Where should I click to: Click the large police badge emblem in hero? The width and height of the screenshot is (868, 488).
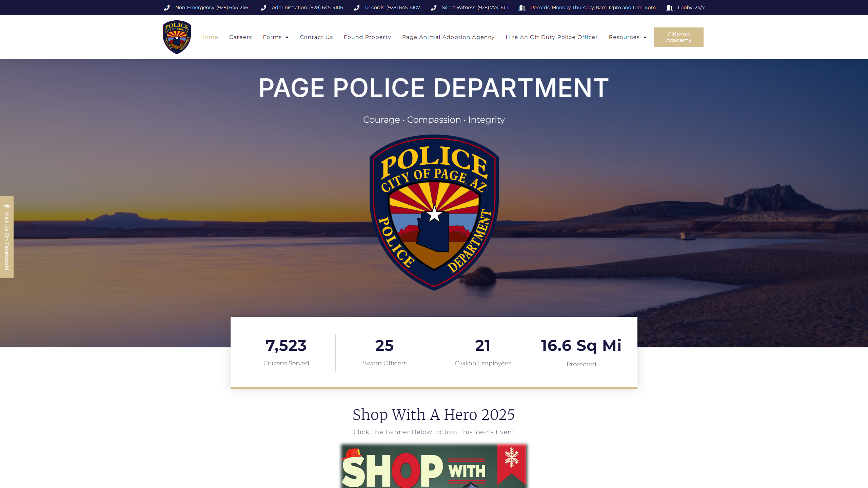coord(434,212)
